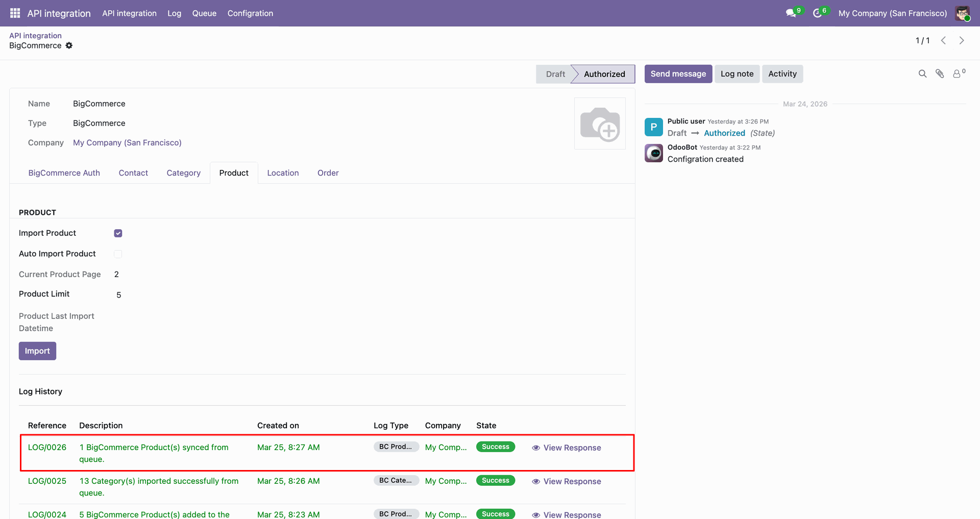Screen dimensions: 980x519
Task: Open the conversations chat bubble icon
Action: [x=792, y=13]
